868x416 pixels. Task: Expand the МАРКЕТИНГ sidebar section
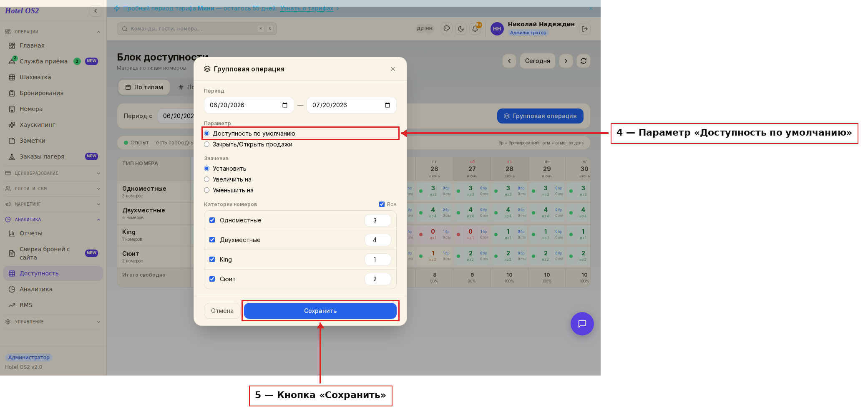pos(53,204)
